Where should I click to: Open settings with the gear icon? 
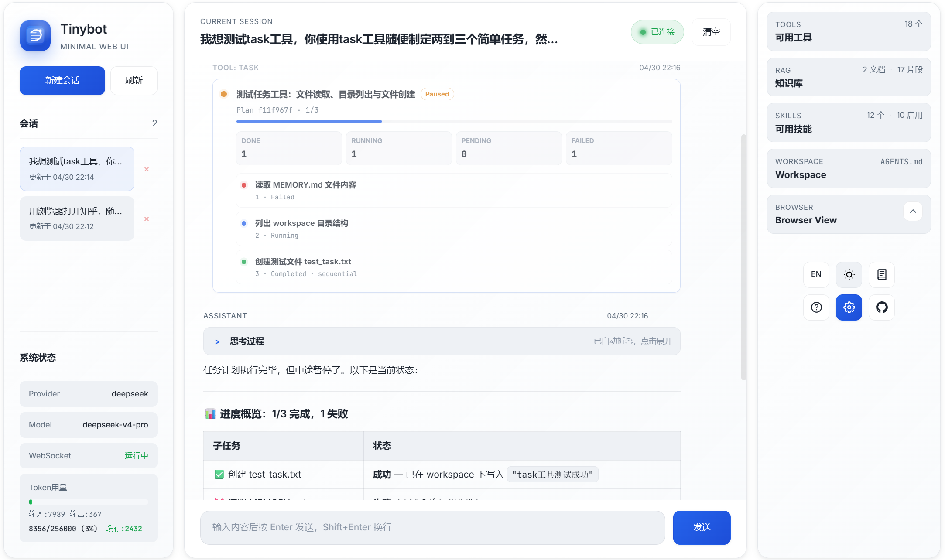click(x=849, y=307)
